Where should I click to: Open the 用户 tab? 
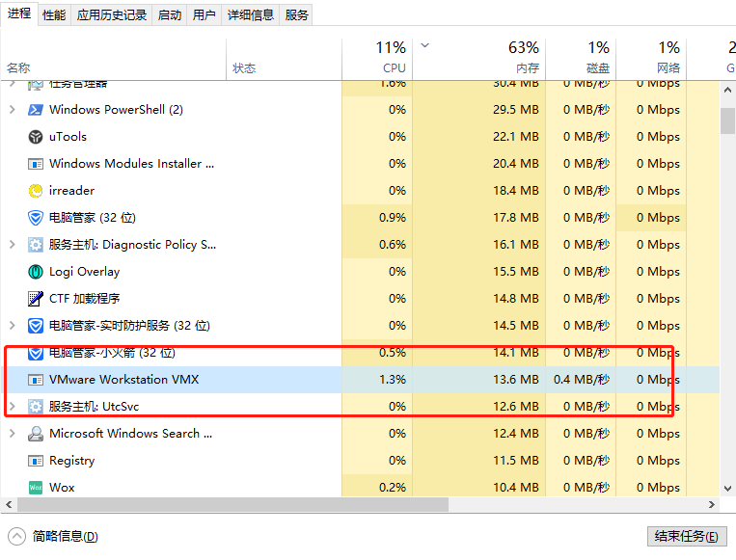[x=204, y=15]
